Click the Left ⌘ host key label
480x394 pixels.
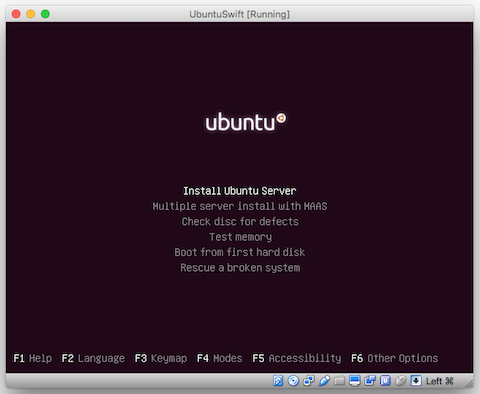(440, 381)
